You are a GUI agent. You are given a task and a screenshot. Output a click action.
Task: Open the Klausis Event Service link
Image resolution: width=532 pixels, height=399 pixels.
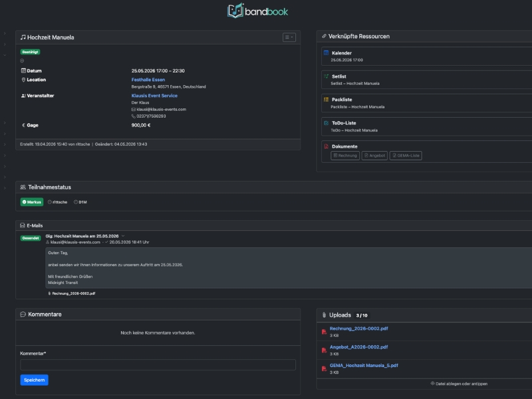pyautogui.click(x=154, y=96)
